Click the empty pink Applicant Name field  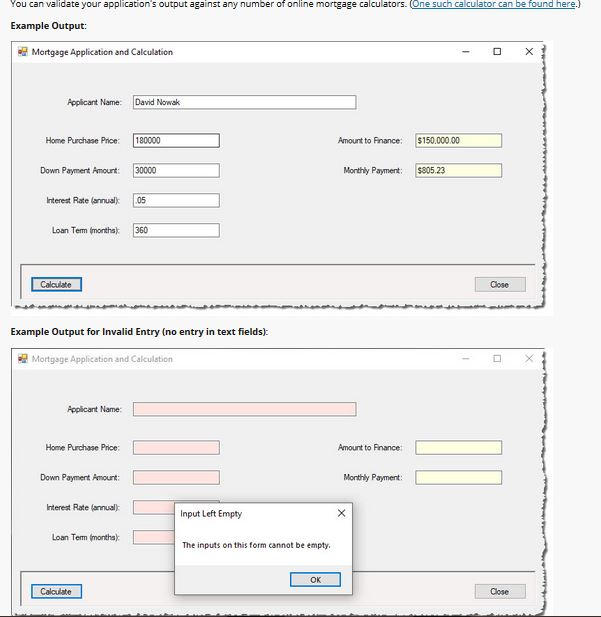(x=244, y=409)
